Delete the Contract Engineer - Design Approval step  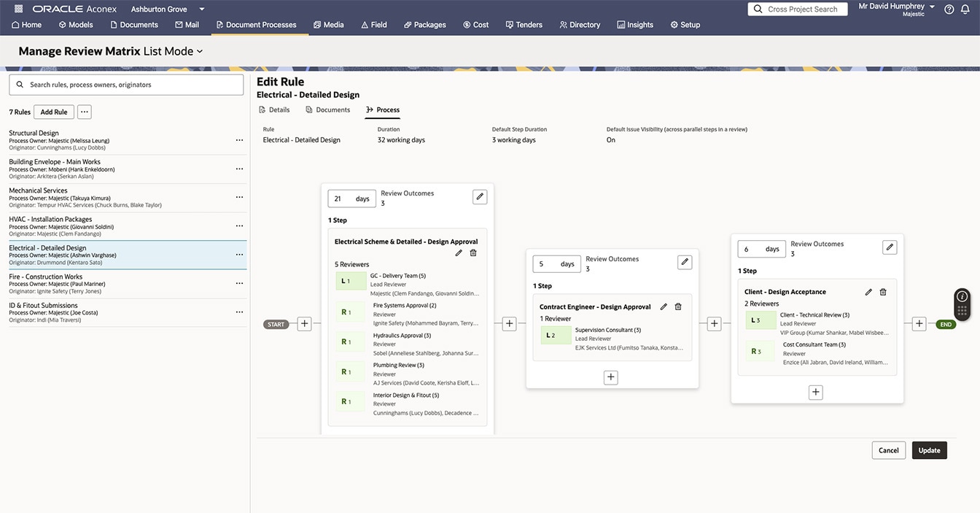[x=678, y=306]
